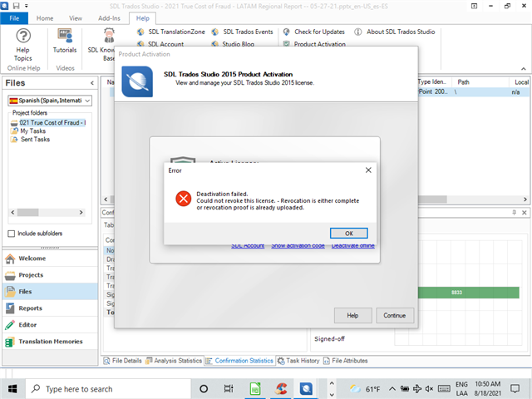
Task: Click the ENG LAA language indicator
Action: [x=461, y=389]
